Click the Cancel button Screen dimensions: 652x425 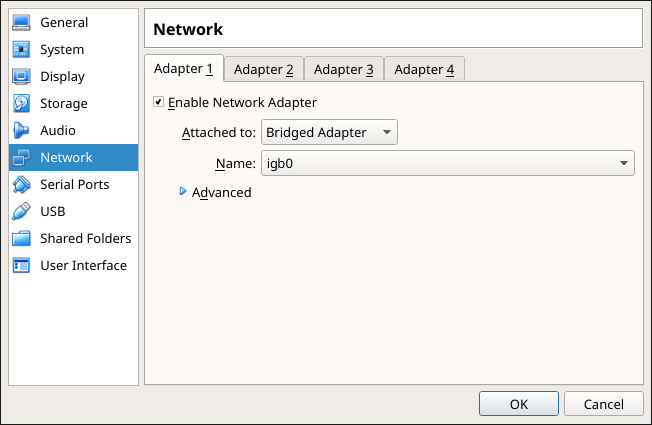pos(603,404)
